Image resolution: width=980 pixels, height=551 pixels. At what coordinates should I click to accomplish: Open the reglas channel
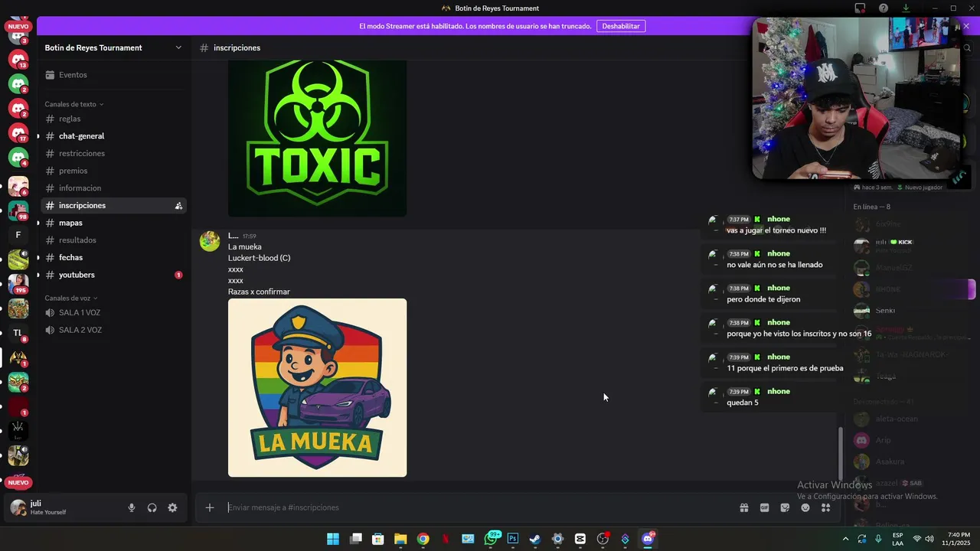pyautogui.click(x=113, y=119)
